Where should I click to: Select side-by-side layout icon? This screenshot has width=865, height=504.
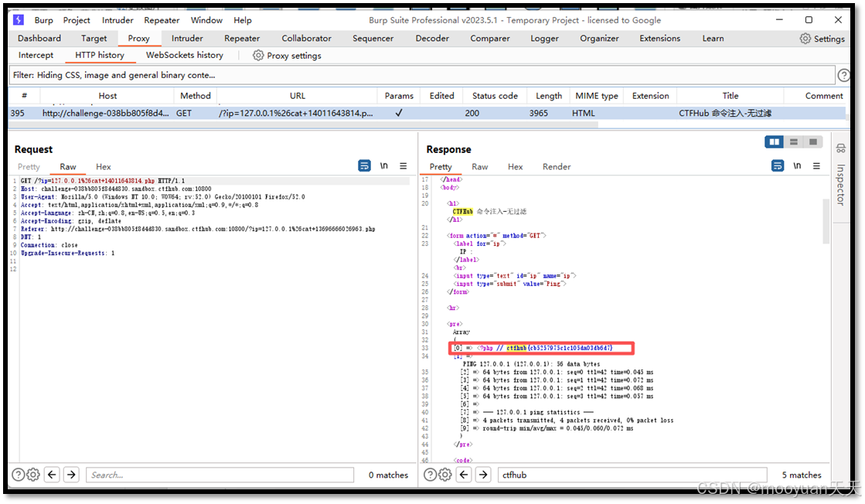[775, 142]
